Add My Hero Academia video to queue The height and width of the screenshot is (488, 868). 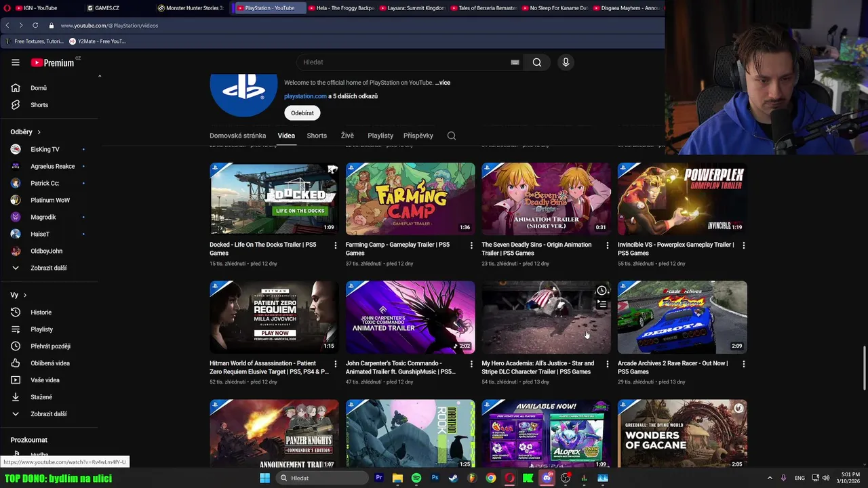click(x=601, y=304)
